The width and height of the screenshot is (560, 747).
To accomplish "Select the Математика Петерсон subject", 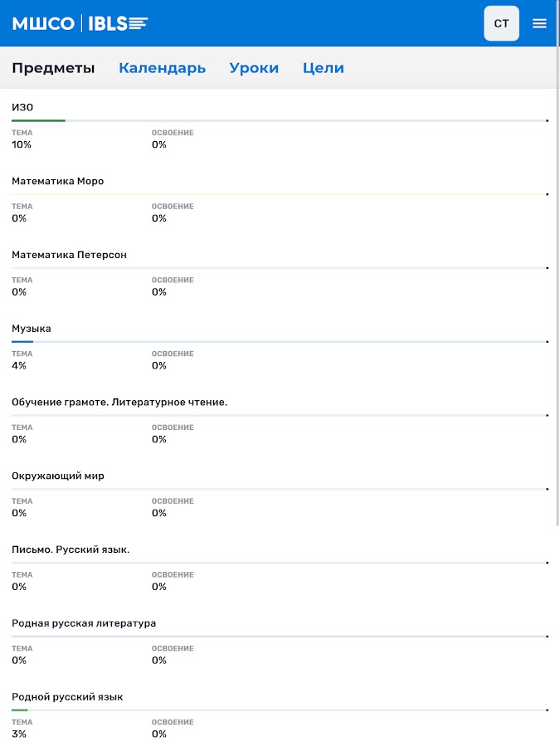I will pos(69,255).
